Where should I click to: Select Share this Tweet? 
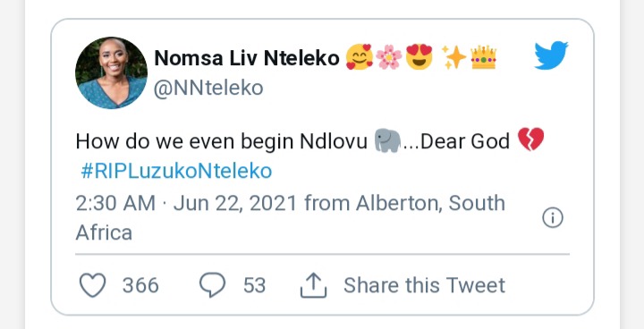coord(424,285)
